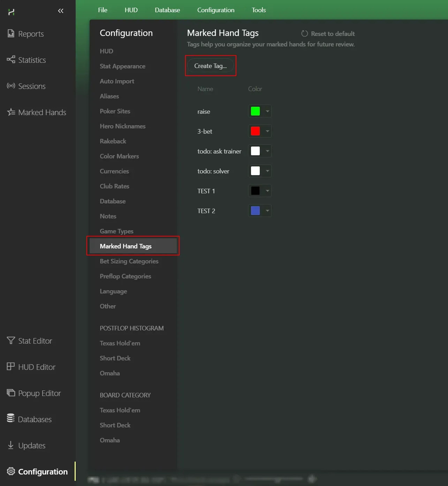The height and width of the screenshot is (486, 448).
Task: Click the Stat Editor funnel icon
Action: click(11, 341)
